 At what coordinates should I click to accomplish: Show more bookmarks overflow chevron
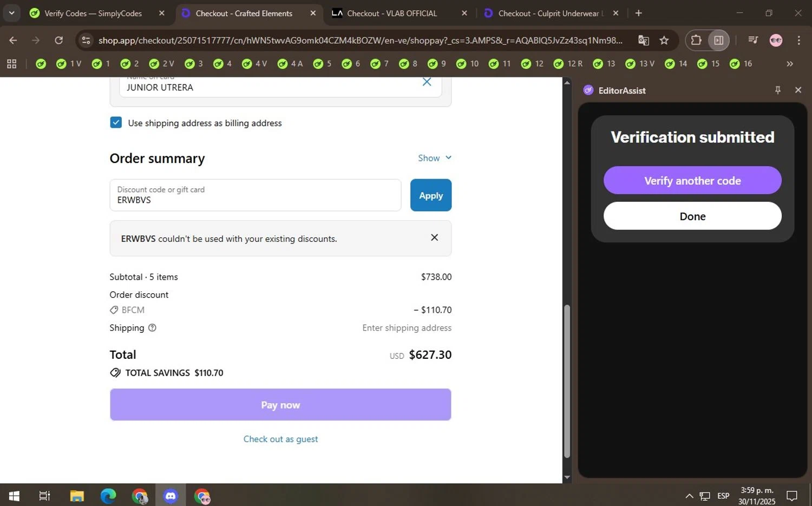click(790, 64)
